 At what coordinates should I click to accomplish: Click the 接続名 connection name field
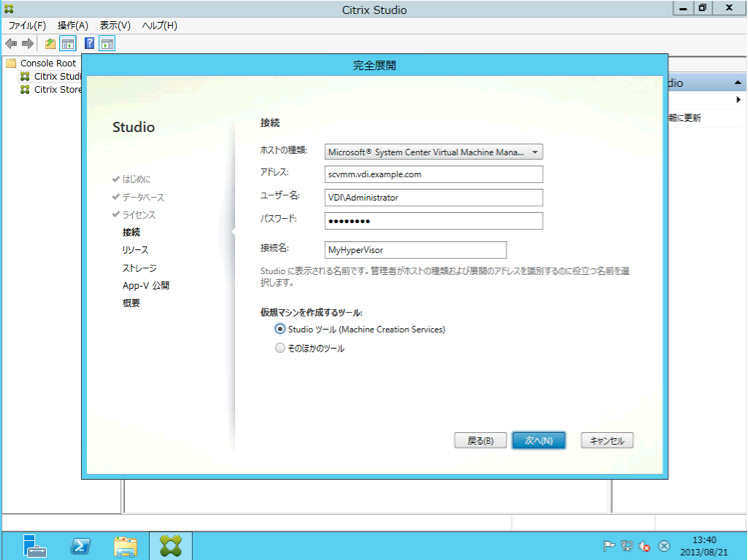[416, 250]
